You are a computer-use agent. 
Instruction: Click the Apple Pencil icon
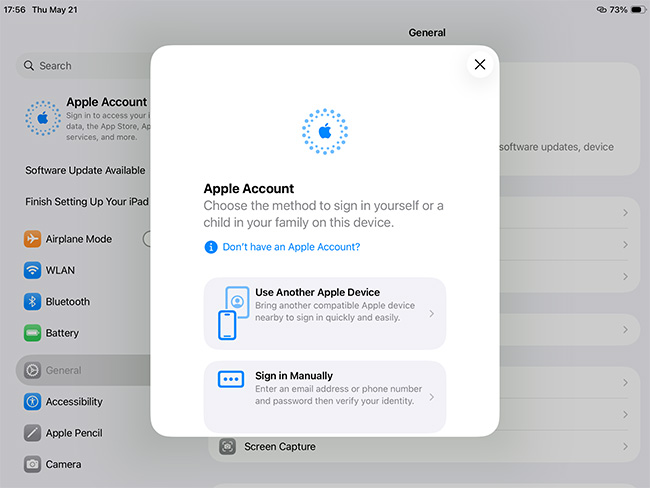(x=32, y=433)
